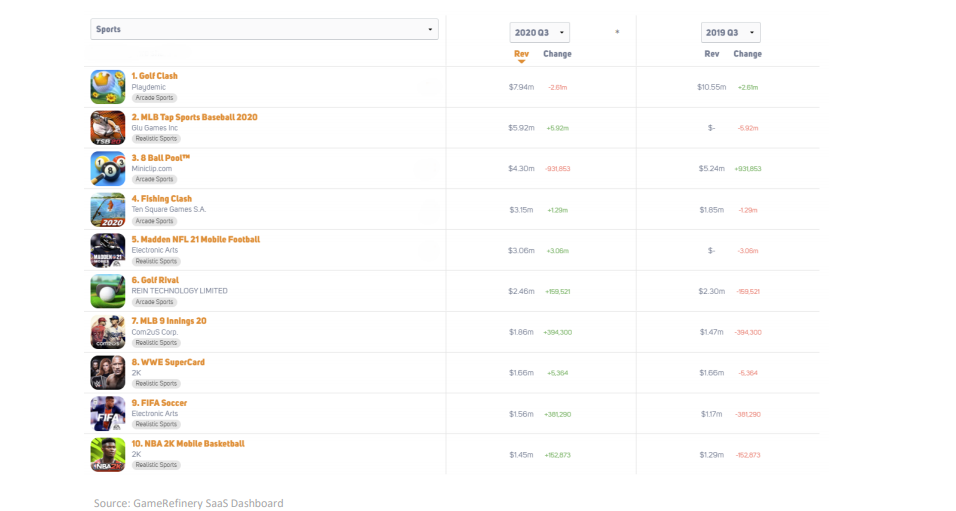The image size is (956, 511).
Task: Sort by Rev column under 2019 Q3
Action: pos(712,54)
